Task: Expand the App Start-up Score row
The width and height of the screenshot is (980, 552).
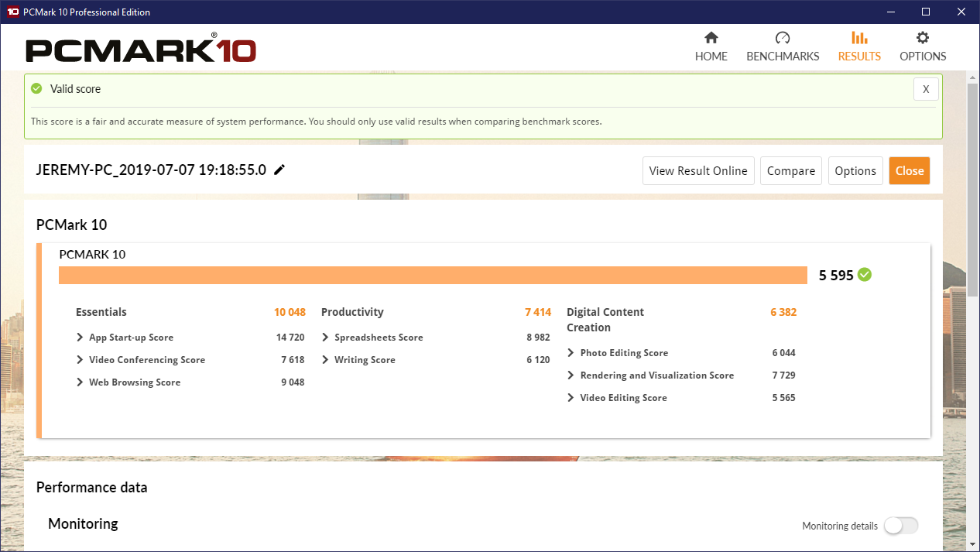Action: (x=125, y=338)
